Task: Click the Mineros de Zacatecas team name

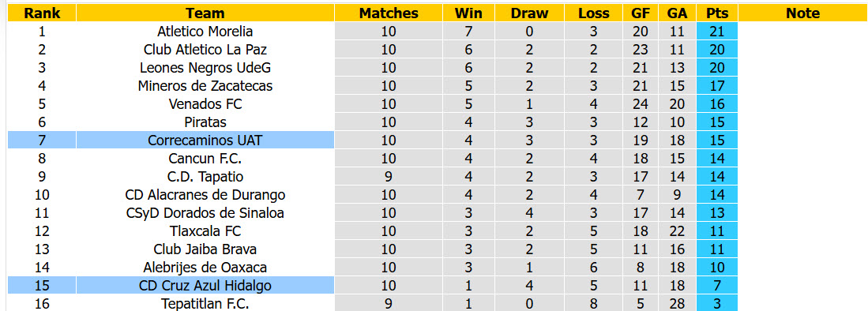Action: click(x=205, y=86)
